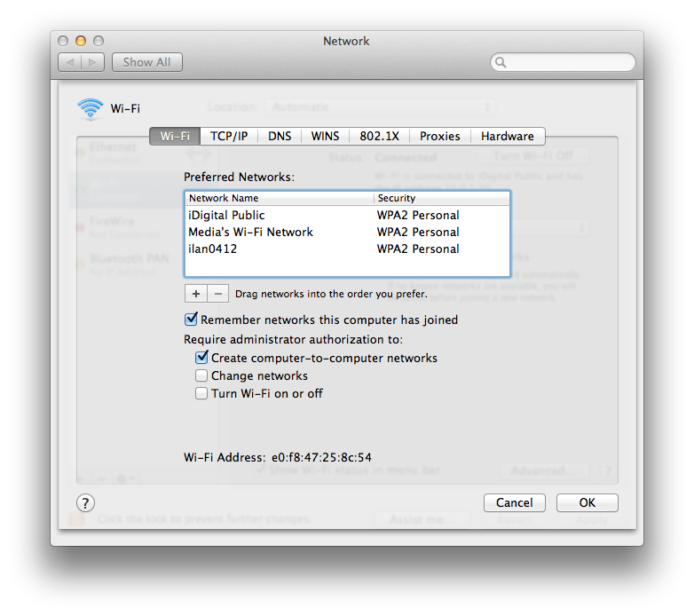Click the search magnifier icon
Viewport: 694px width, 616px height.
(501, 62)
